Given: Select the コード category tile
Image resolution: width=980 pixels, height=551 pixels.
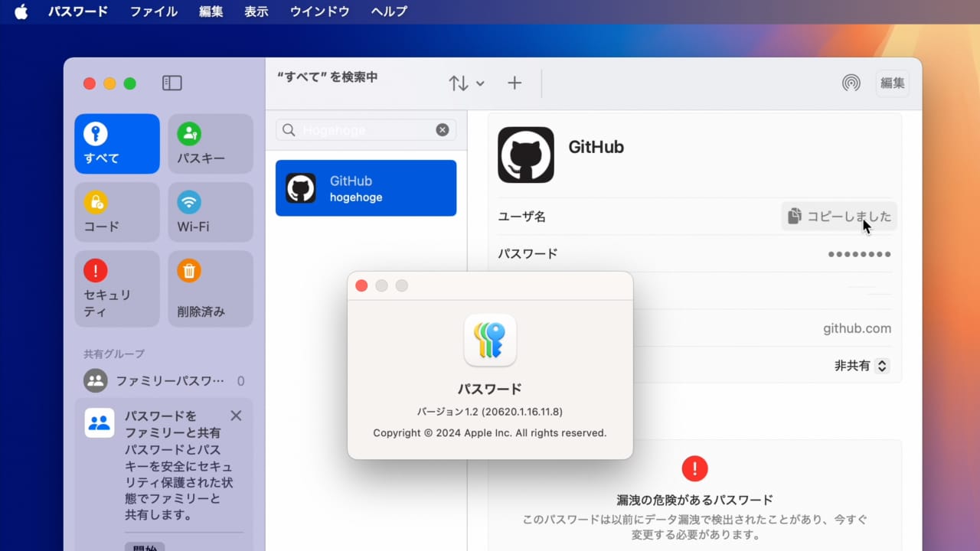Looking at the screenshot, I should (117, 212).
